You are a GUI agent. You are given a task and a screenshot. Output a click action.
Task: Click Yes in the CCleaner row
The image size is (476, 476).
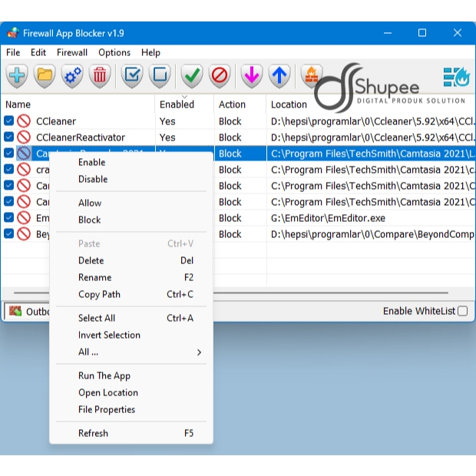click(167, 121)
